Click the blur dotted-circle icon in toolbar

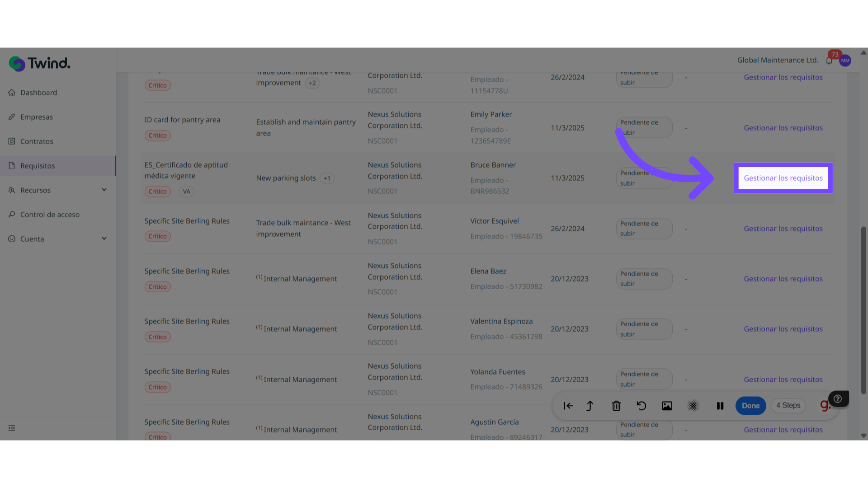tap(693, 406)
